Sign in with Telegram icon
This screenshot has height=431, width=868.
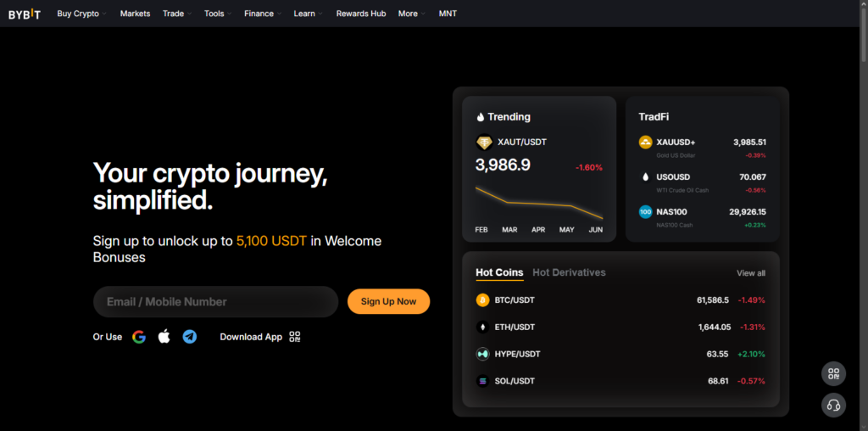point(190,337)
